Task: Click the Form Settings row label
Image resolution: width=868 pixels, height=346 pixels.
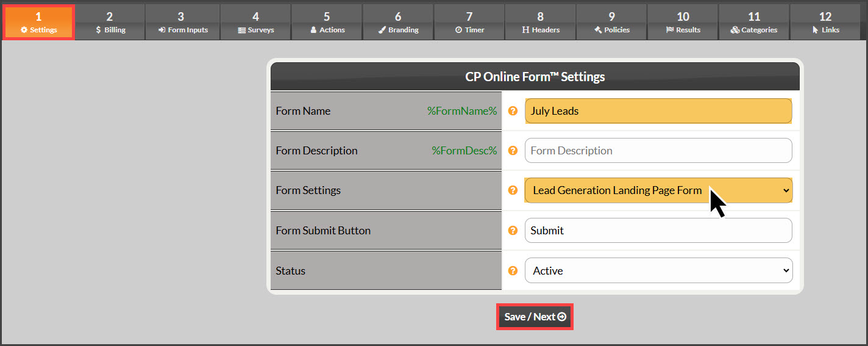Action: coord(308,190)
